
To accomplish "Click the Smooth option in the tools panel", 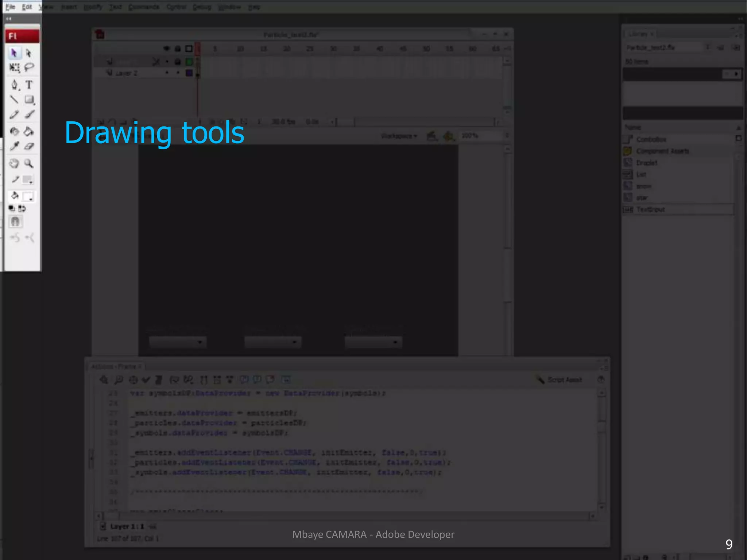I will click(x=15, y=238).
